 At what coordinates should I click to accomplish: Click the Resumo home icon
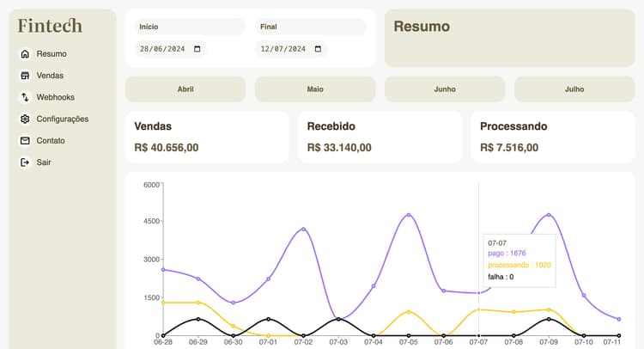pyautogui.click(x=25, y=54)
